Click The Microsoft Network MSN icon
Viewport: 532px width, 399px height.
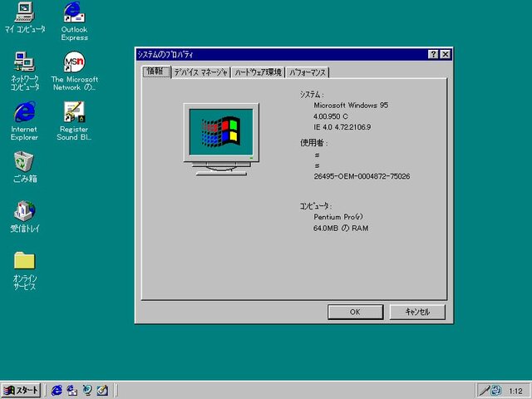74,71
